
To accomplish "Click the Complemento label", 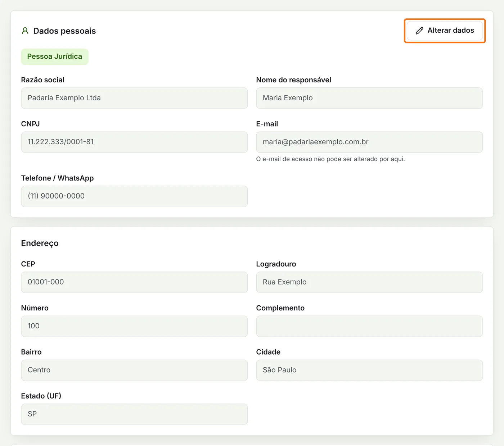I will pos(280,308).
